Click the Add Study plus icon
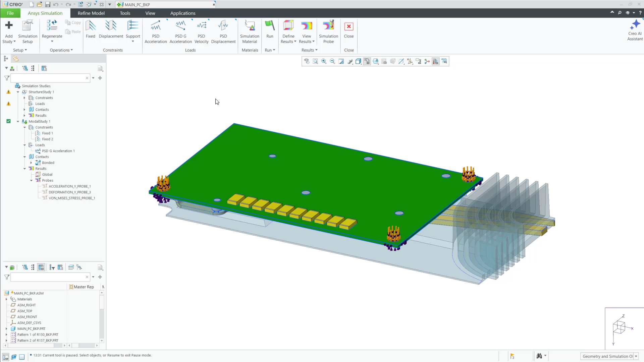The image size is (644, 362). click(x=9, y=25)
